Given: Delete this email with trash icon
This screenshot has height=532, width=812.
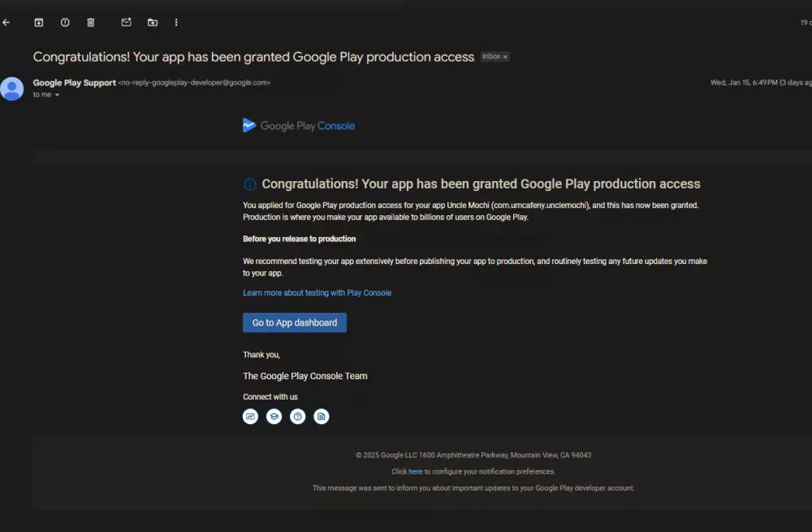Looking at the screenshot, I should (x=91, y=23).
